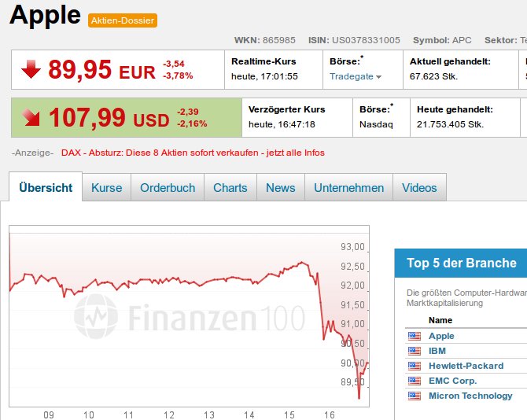Open the Micron Technology stock link
Screen dimensions: 527x420
pos(470,396)
